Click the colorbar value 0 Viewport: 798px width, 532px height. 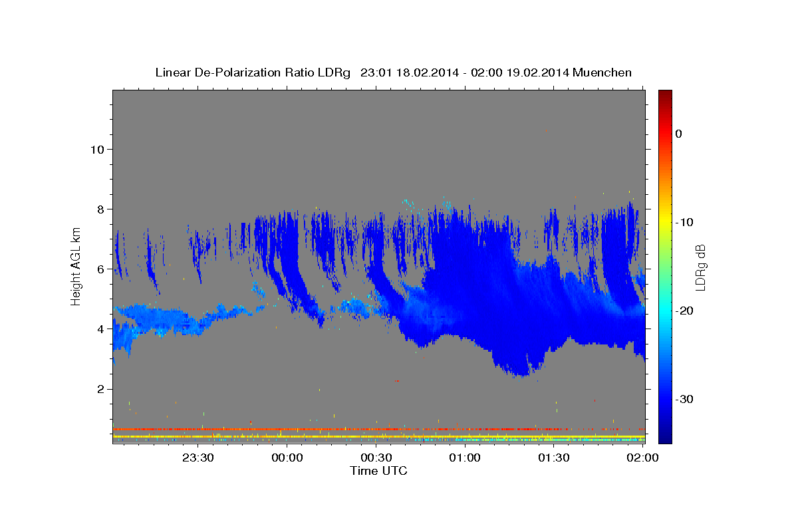pyautogui.click(x=678, y=134)
